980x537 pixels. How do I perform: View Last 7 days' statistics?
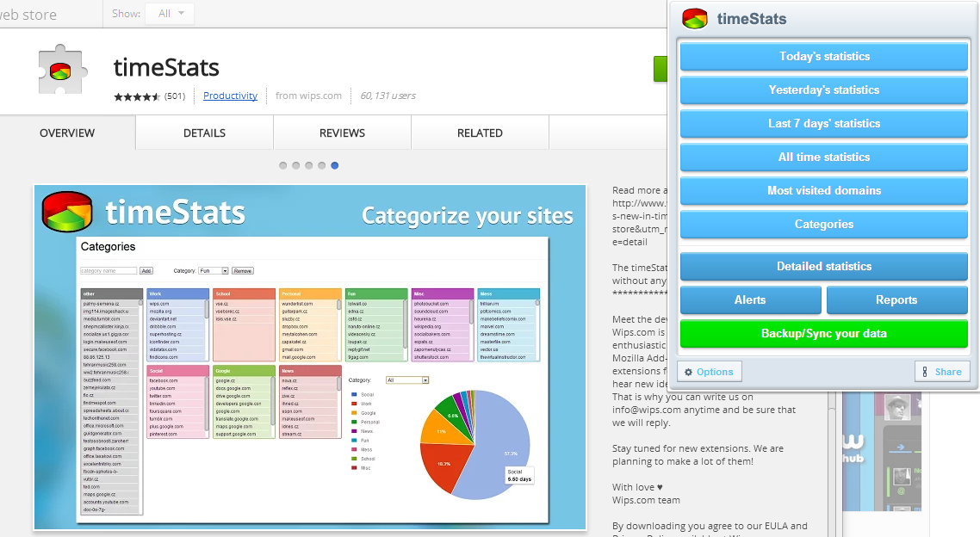click(x=824, y=124)
